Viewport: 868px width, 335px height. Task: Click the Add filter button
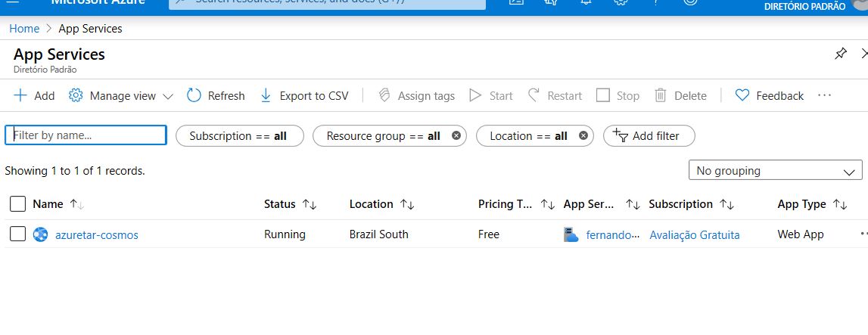[649, 136]
